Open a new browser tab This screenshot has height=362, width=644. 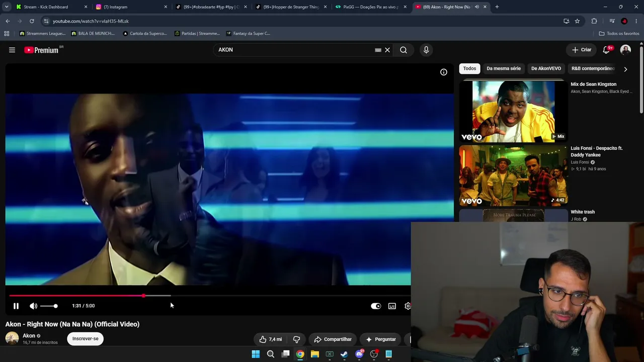pyautogui.click(x=497, y=7)
